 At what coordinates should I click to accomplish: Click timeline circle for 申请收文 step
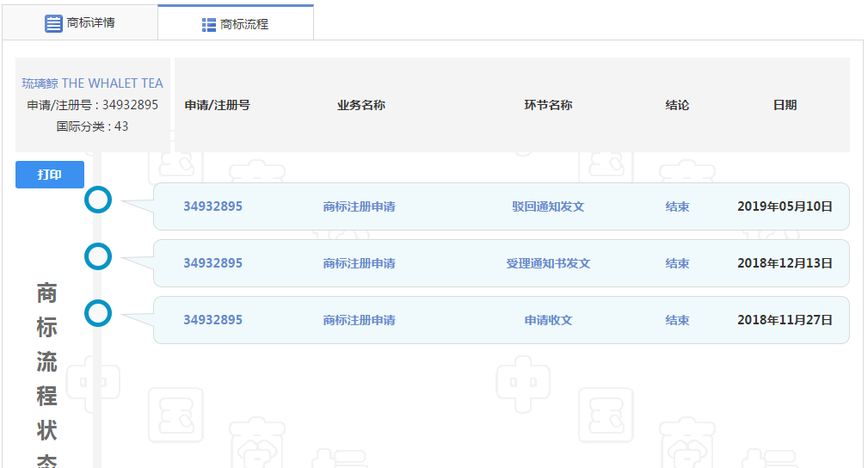pos(99,313)
